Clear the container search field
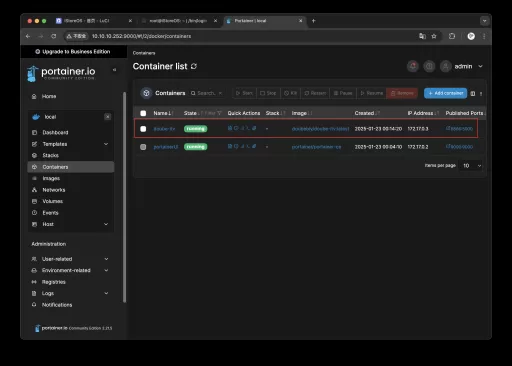The width and height of the screenshot is (512, 366). point(220,93)
